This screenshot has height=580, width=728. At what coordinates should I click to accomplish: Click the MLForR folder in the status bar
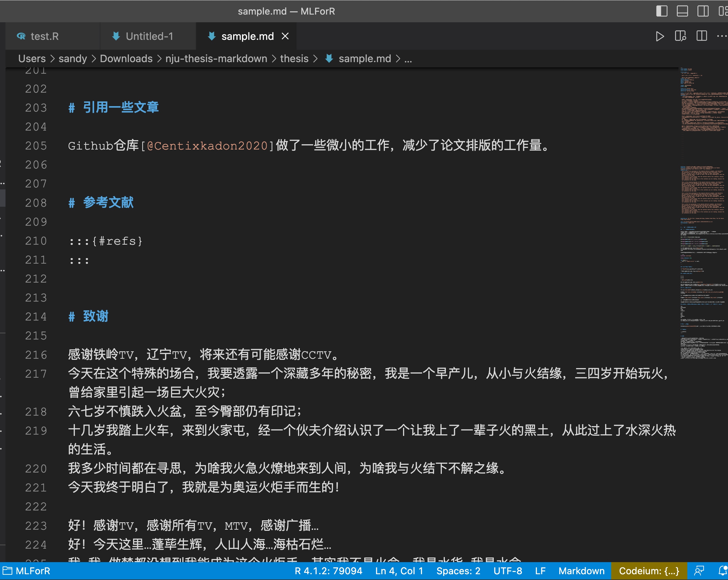[x=26, y=571]
